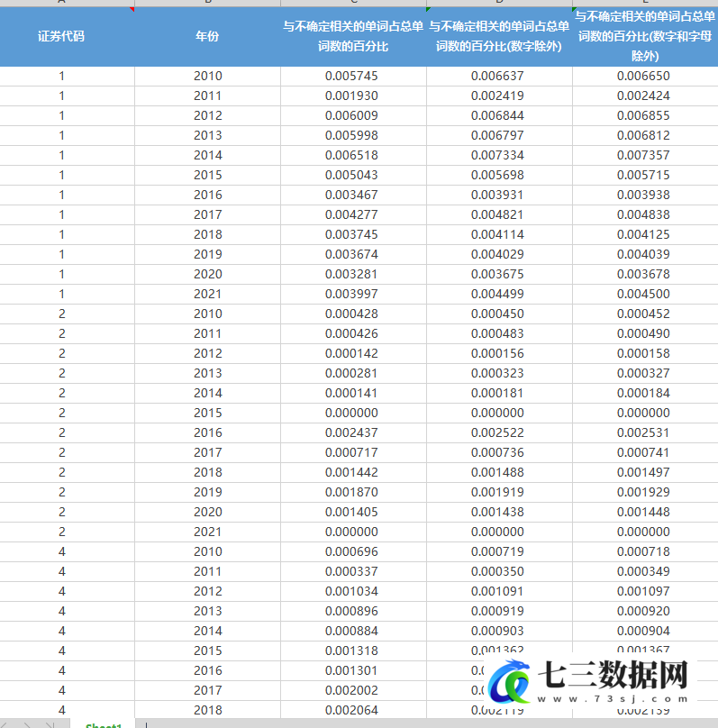Select cell containing 0.001318

click(353, 651)
